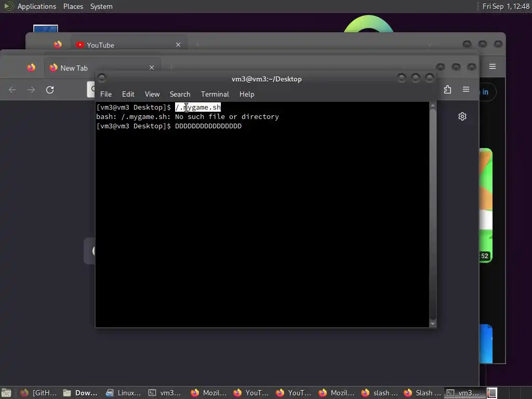The image size is (532, 399).
Task: Open the terminal File menu
Action: point(106,95)
